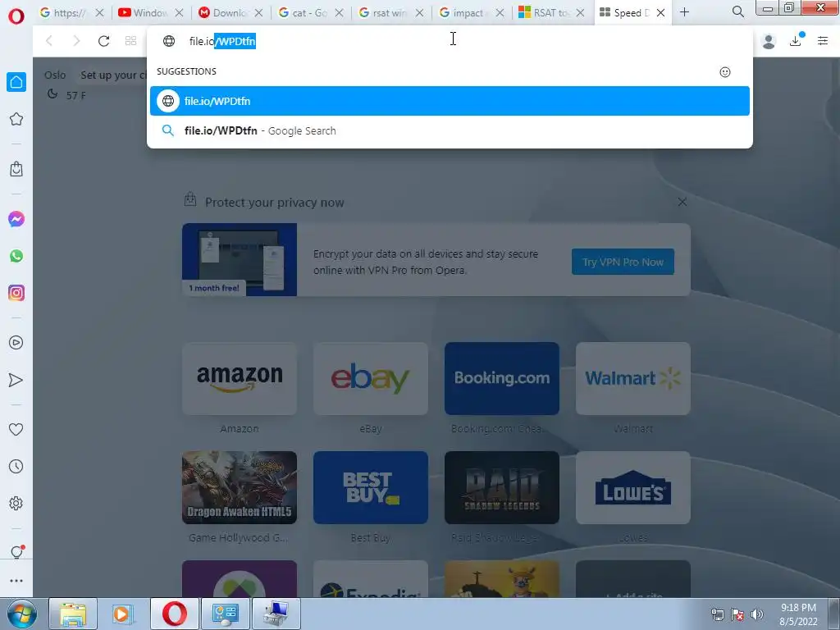Viewport: 840px width, 630px height.
Task: Open the Raid Shadow Legends tile
Action: click(502, 487)
